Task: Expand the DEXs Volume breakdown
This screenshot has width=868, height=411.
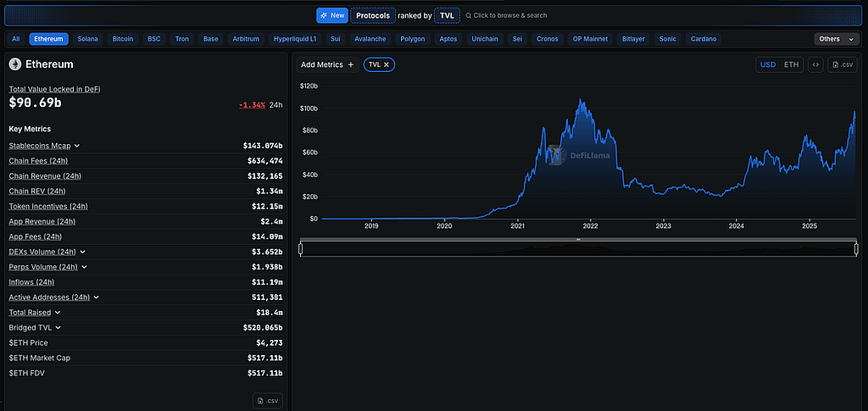Action: pos(82,252)
